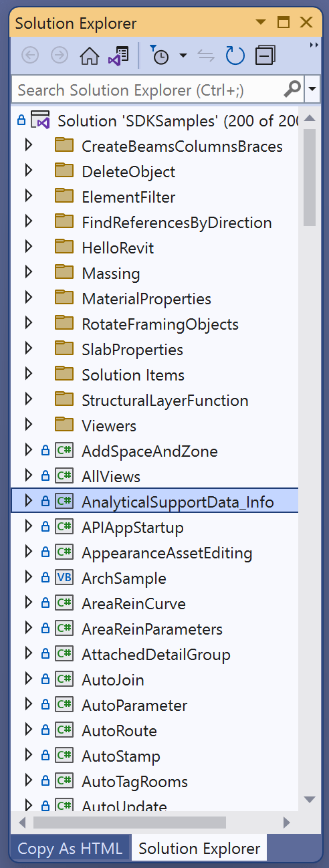Expand the DeleteObject folder
329x868 pixels.
28,172
